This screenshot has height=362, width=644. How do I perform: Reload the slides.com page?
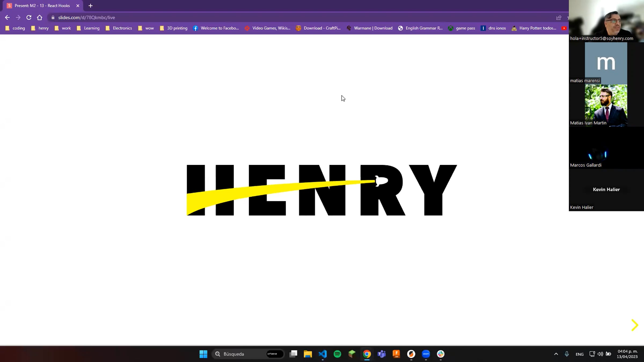[x=29, y=17]
